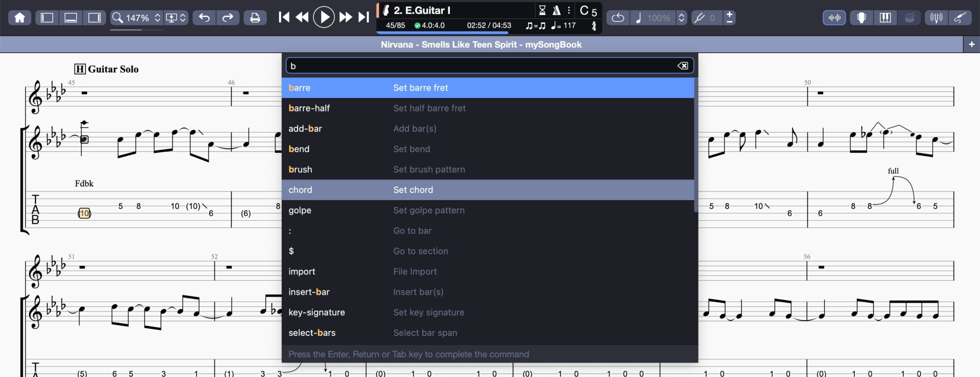Fast forward to the next bar
Image resolution: width=980 pixels, height=377 pixels.
(x=345, y=17)
